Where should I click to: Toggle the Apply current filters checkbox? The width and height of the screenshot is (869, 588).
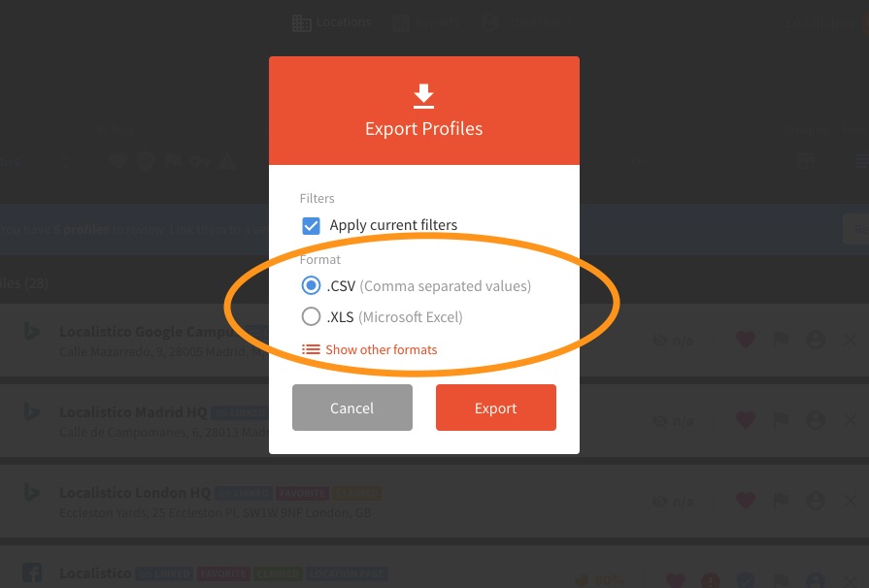311,225
